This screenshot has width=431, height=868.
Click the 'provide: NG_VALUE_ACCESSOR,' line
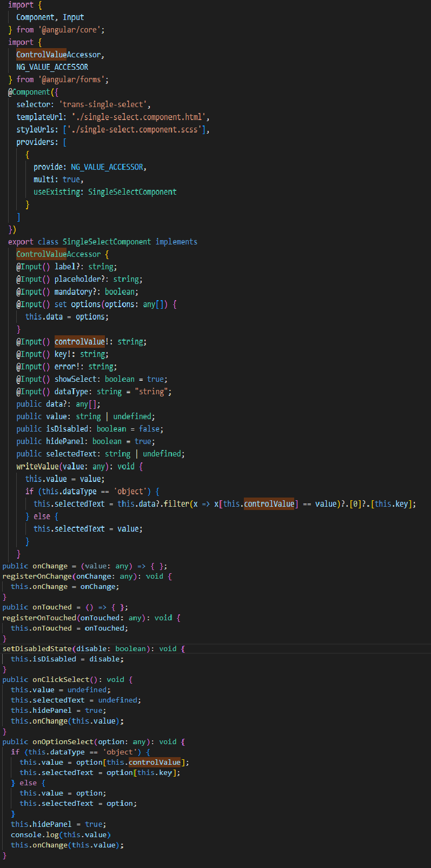pyautogui.click(x=90, y=167)
